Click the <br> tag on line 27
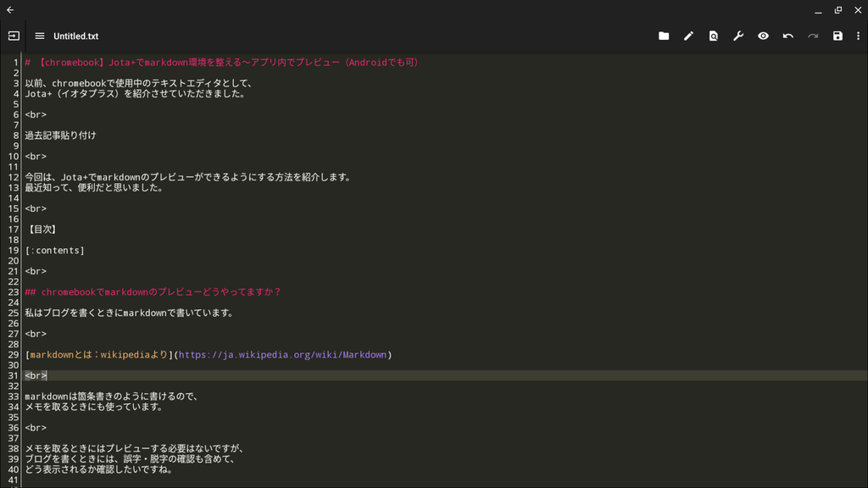This screenshot has width=868, height=488. pos(36,334)
